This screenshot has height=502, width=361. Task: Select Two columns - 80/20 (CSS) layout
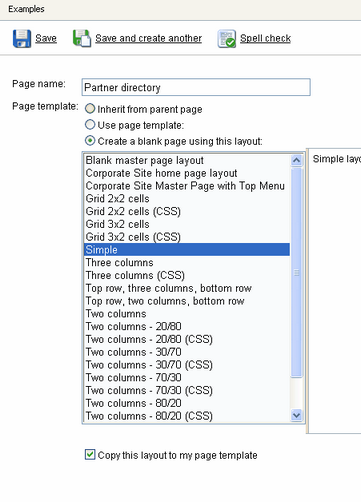[x=187, y=416]
